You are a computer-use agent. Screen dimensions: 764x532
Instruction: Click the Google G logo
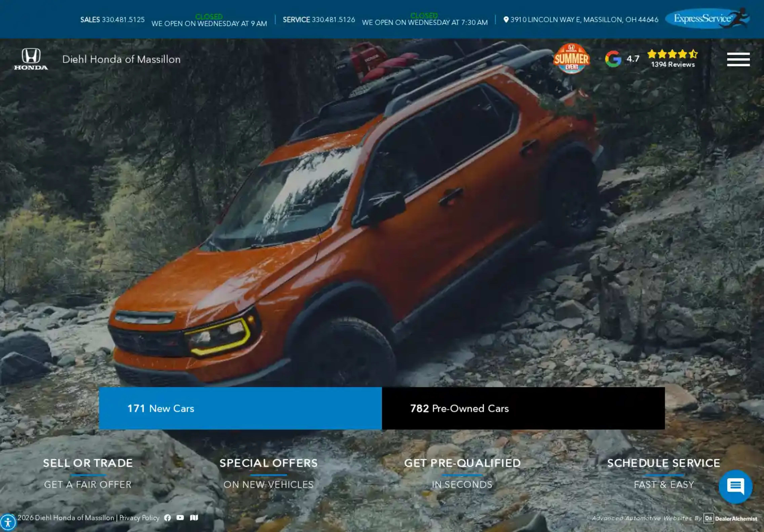click(x=613, y=59)
